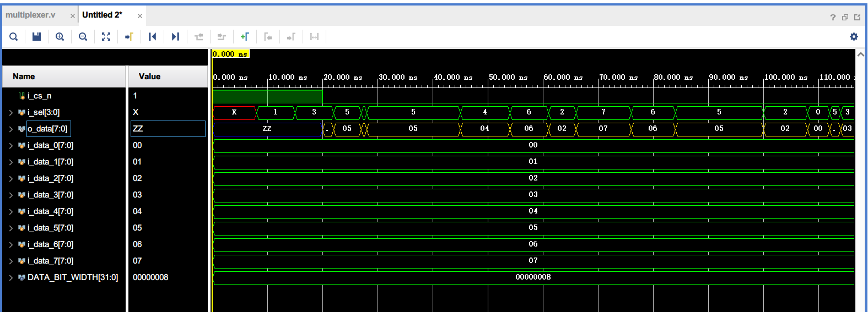This screenshot has width=868, height=312.
Task: Expand the DATA_BIT_WIDTH[31:0] parameter
Action: pos(10,278)
